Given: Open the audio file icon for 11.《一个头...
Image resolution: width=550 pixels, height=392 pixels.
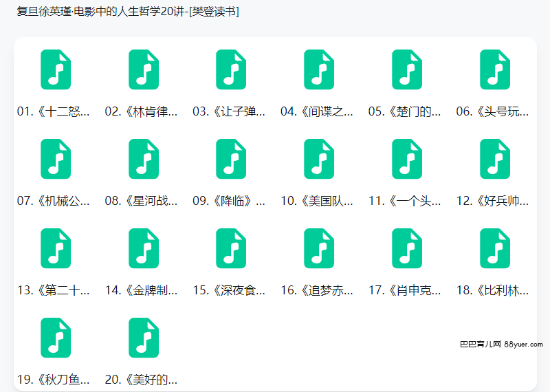Looking at the screenshot, I should click(x=407, y=159).
